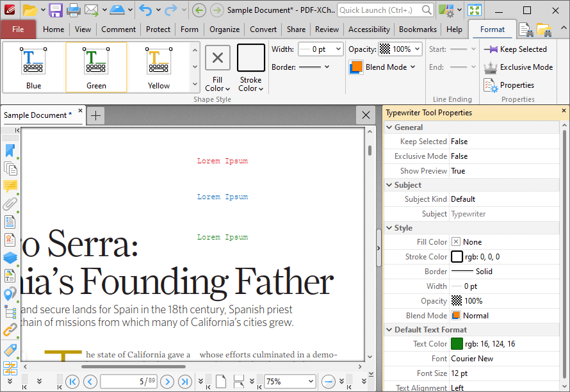Viewport: 570px width, 392px height.
Task: Close the Typewriter Tool Properties pane
Action: 564,110
